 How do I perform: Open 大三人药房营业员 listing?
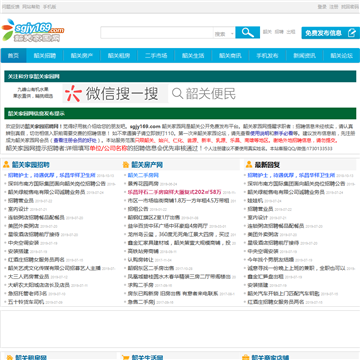[x=29, y=277]
